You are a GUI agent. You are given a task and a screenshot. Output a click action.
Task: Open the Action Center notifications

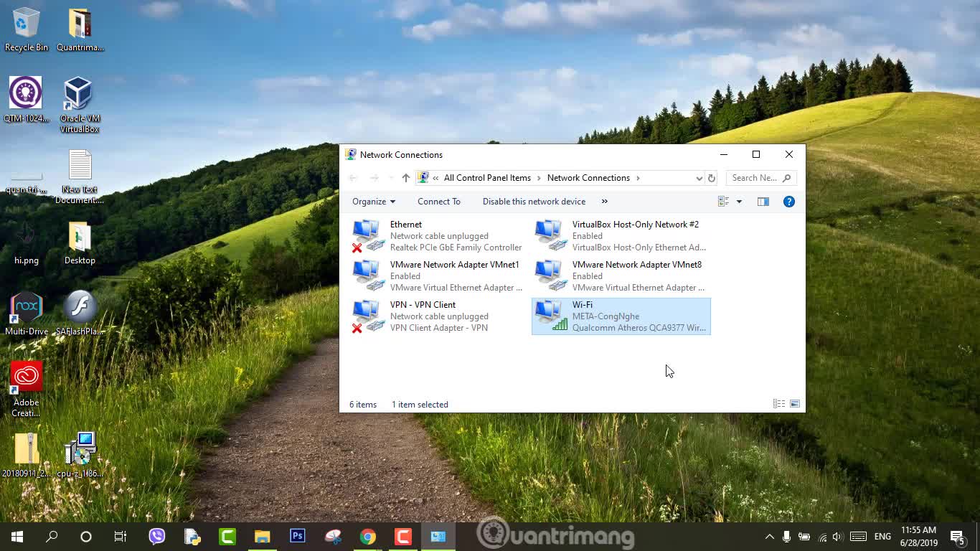[957, 537]
